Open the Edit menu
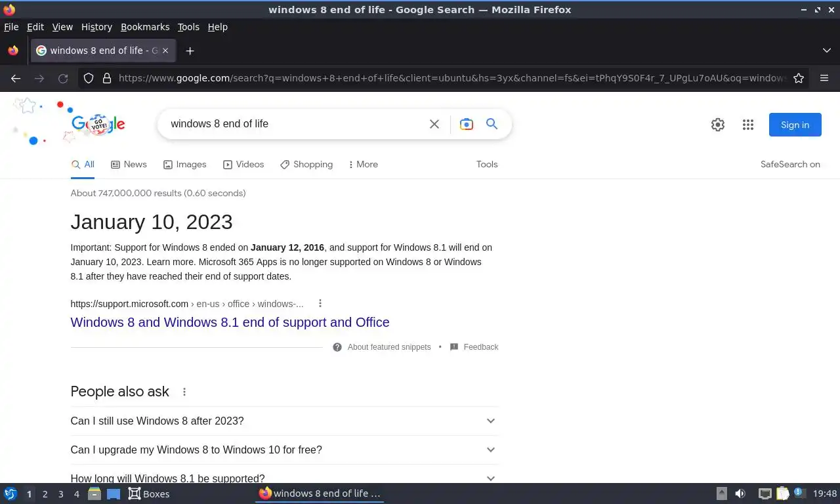The image size is (840, 504). tap(35, 27)
